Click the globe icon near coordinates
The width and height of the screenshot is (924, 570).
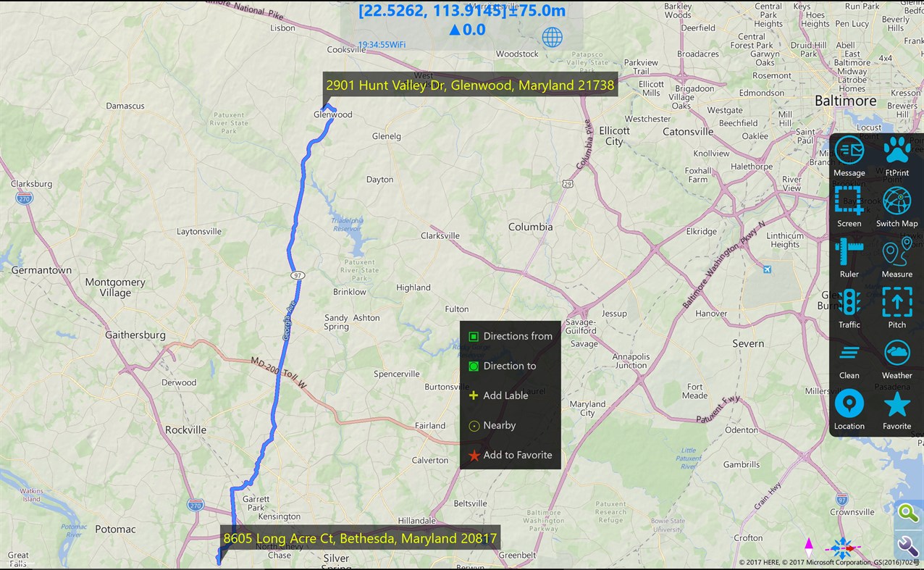point(553,38)
